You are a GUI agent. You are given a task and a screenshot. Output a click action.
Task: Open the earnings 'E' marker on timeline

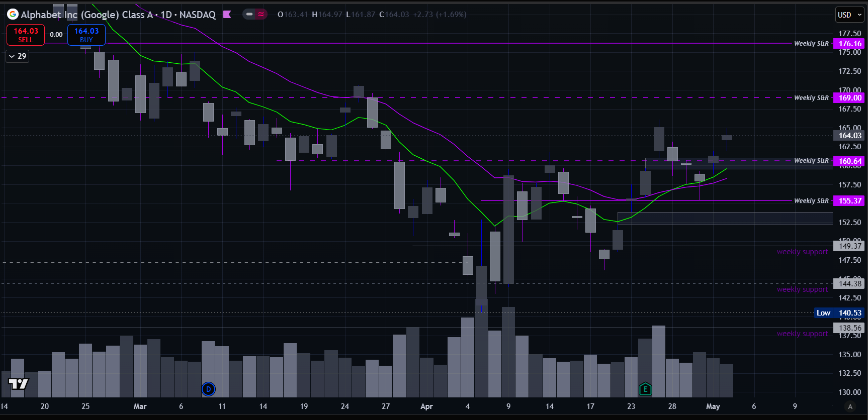(645, 389)
